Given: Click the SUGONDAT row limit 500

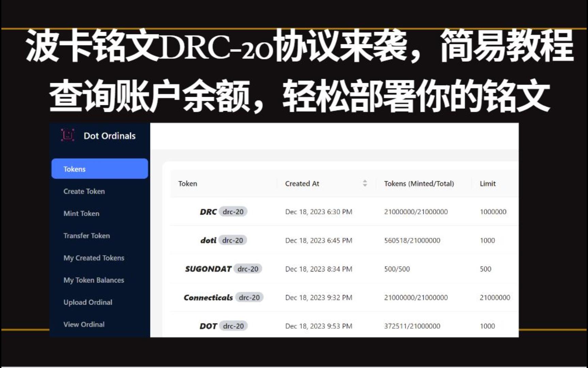Looking at the screenshot, I should pos(486,269).
